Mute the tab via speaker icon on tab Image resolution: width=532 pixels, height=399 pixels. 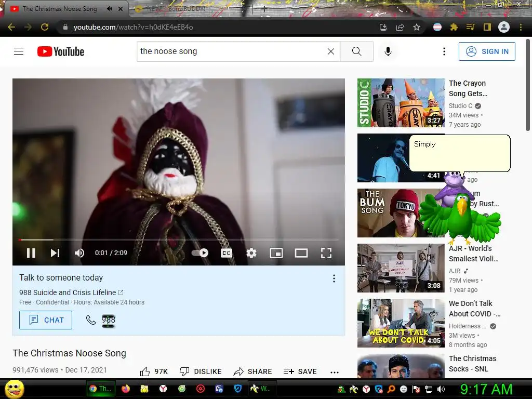click(x=109, y=9)
